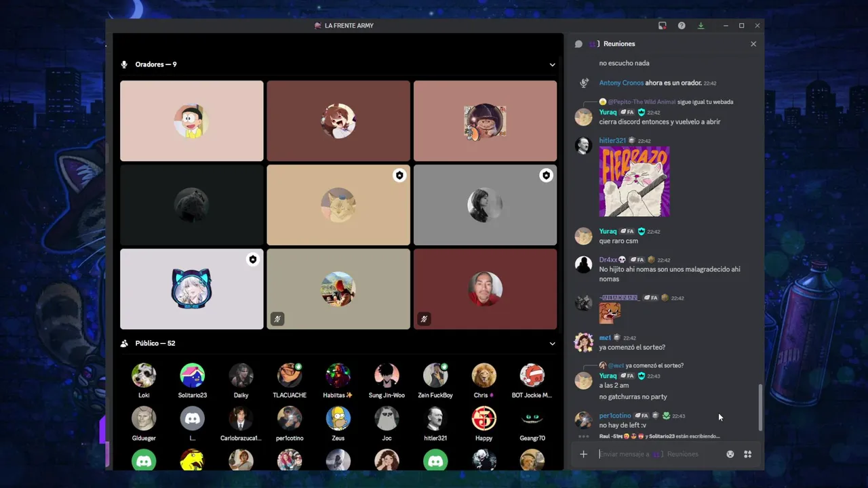This screenshot has width=868, height=488.
Task: Select the brown-haired anime avatar speaker tile
Action: click(338, 121)
